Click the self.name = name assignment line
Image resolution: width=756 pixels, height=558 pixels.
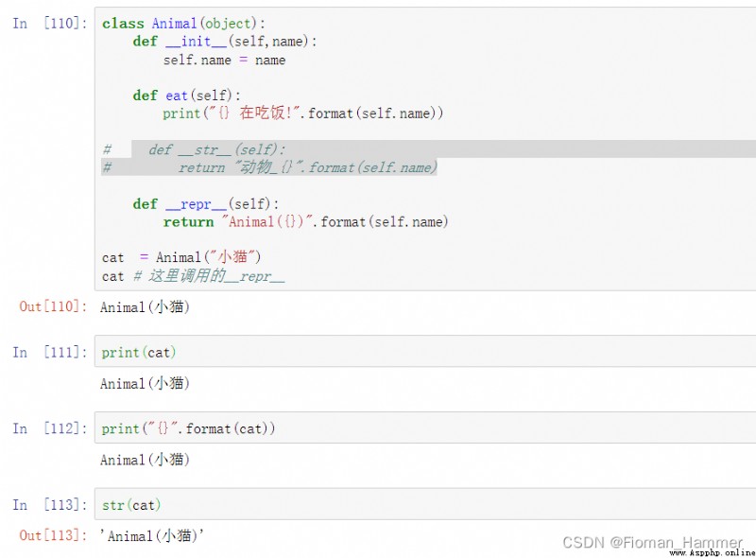coord(224,61)
